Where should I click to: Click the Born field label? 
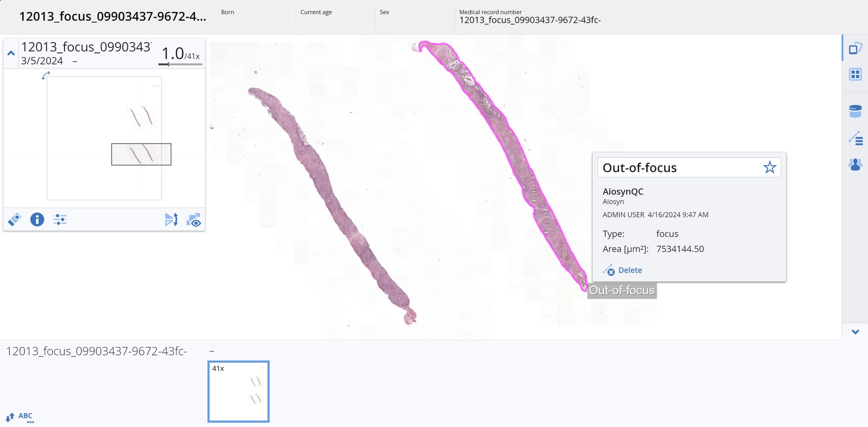click(228, 12)
